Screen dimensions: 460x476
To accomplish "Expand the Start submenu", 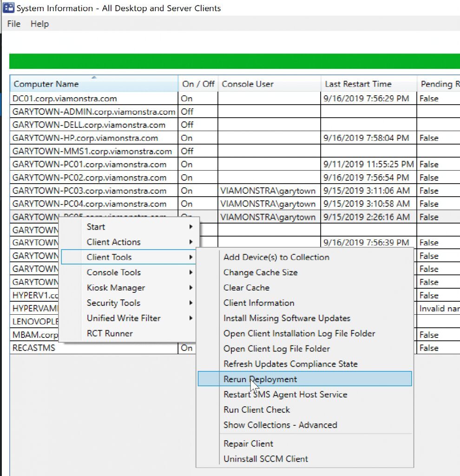I will coord(95,227).
